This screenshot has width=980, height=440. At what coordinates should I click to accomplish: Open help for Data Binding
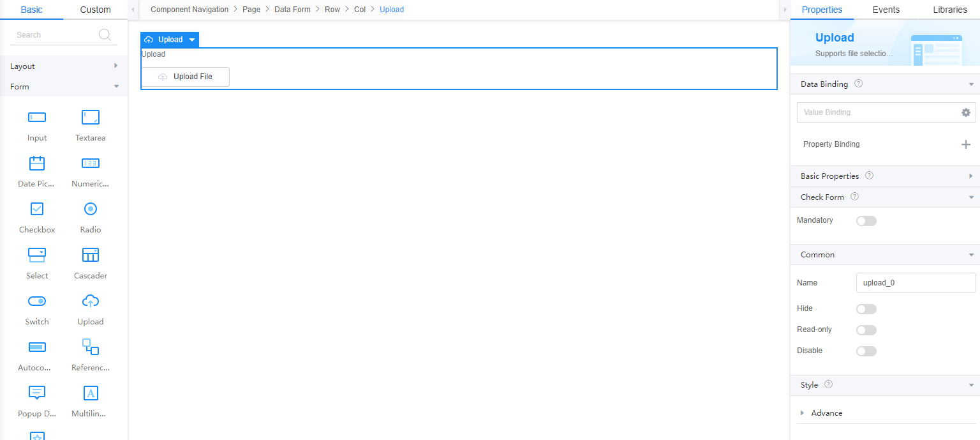click(858, 84)
